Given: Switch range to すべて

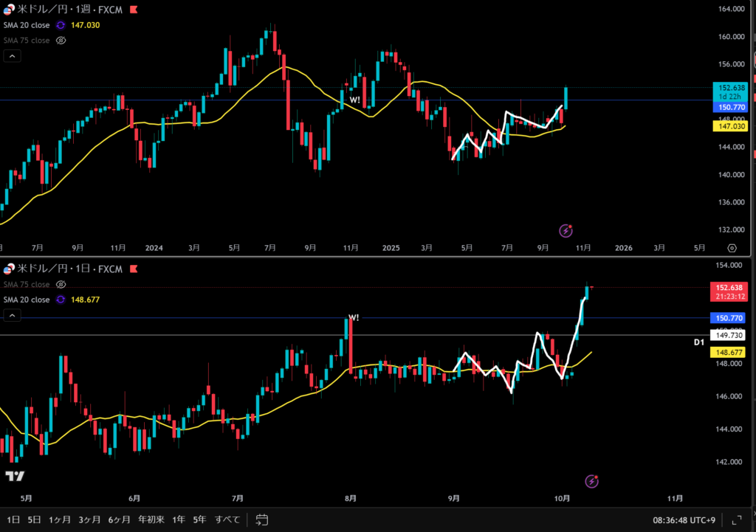Looking at the screenshot, I should pos(227,519).
